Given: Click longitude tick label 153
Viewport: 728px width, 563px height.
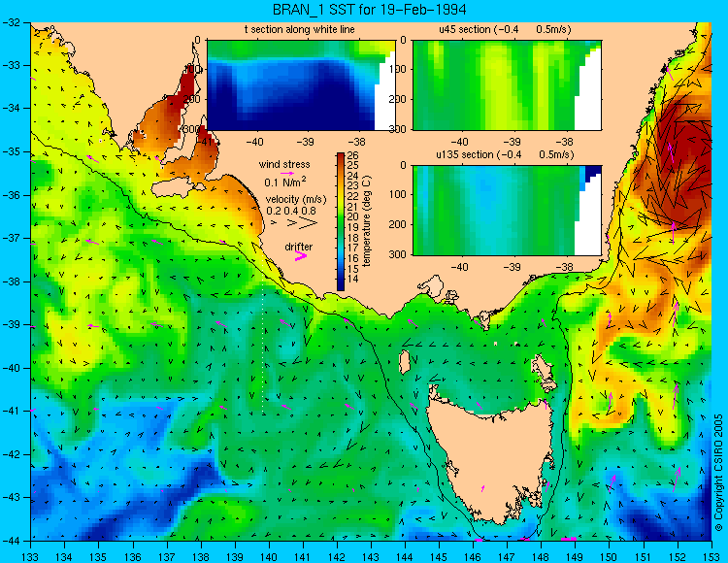Looking at the screenshot, I should pyautogui.click(x=711, y=557).
